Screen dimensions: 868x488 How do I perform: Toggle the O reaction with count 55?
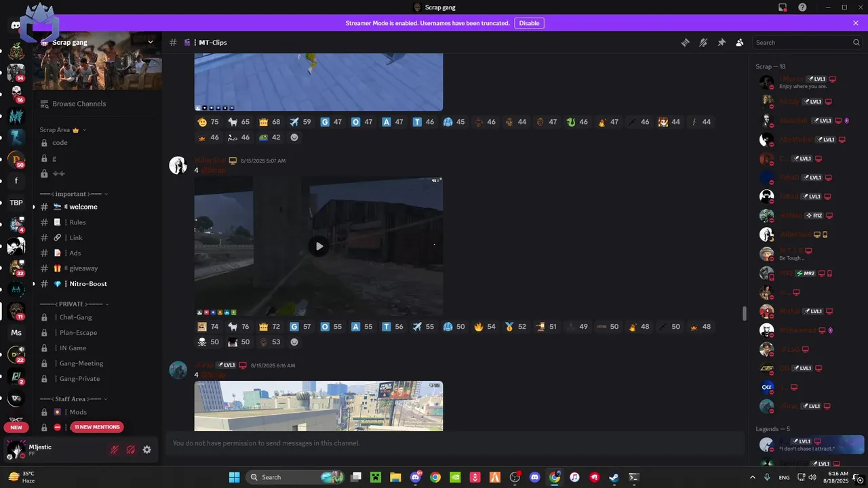pyautogui.click(x=331, y=327)
